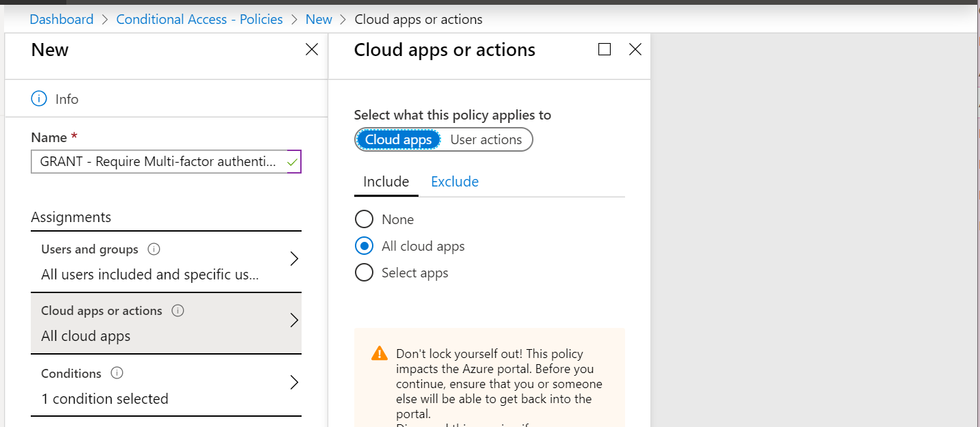980x427 pixels.
Task: Maximize the Cloud apps or actions blade
Action: (605, 49)
